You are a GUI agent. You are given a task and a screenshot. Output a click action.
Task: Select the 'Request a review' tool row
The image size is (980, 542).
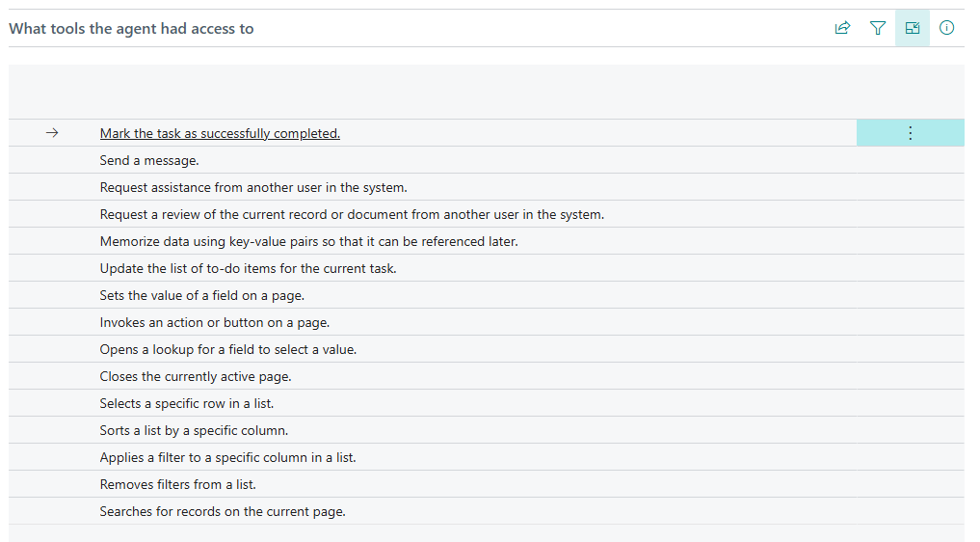click(x=352, y=215)
